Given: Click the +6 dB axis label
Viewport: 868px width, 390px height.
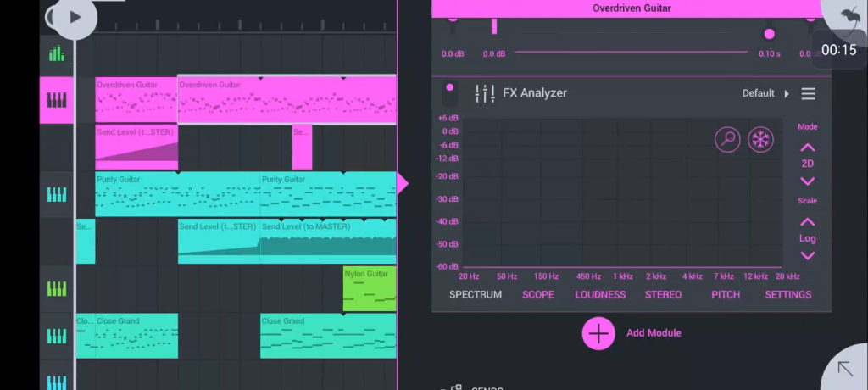Looking at the screenshot, I should pos(448,118).
